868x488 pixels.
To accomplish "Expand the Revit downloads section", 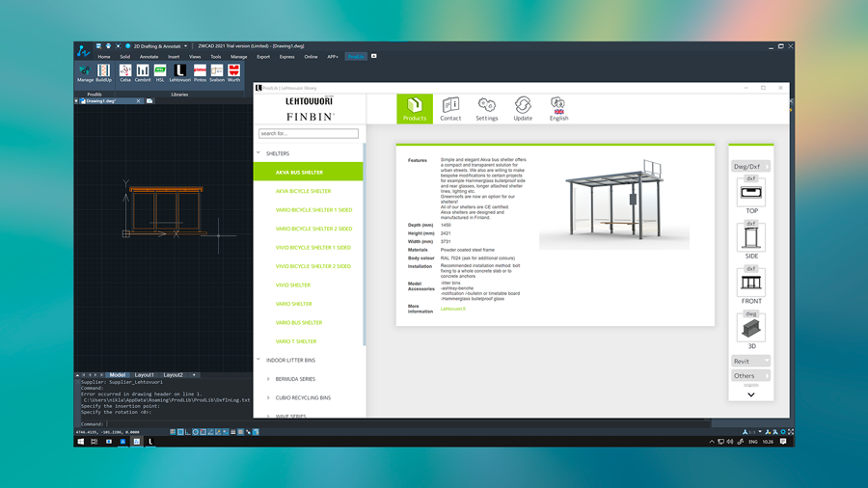I will point(750,361).
